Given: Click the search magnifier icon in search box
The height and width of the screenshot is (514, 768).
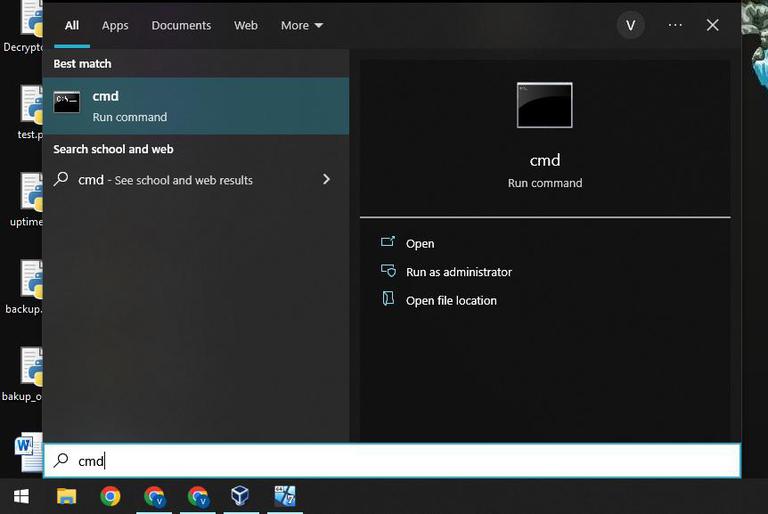Looking at the screenshot, I should tap(61, 460).
